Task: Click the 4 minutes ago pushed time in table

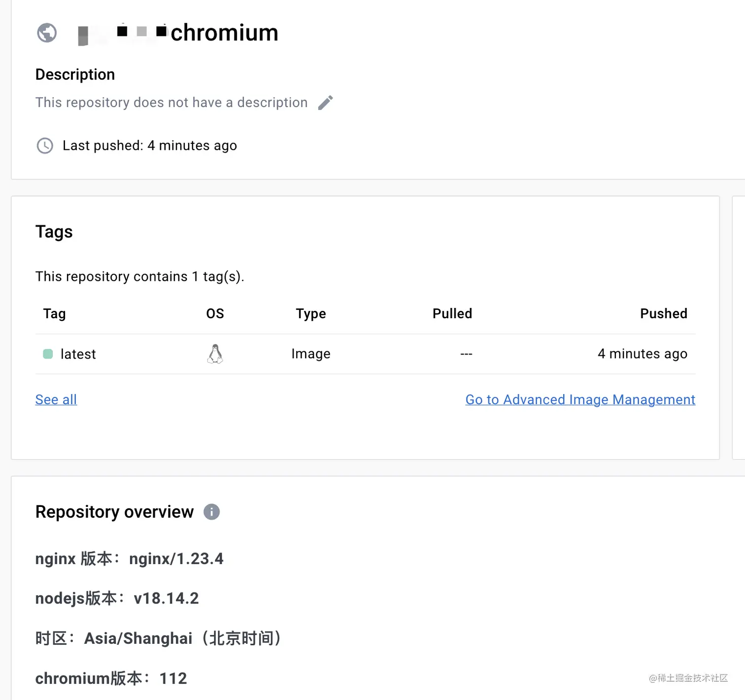Action: tap(642, 354)
